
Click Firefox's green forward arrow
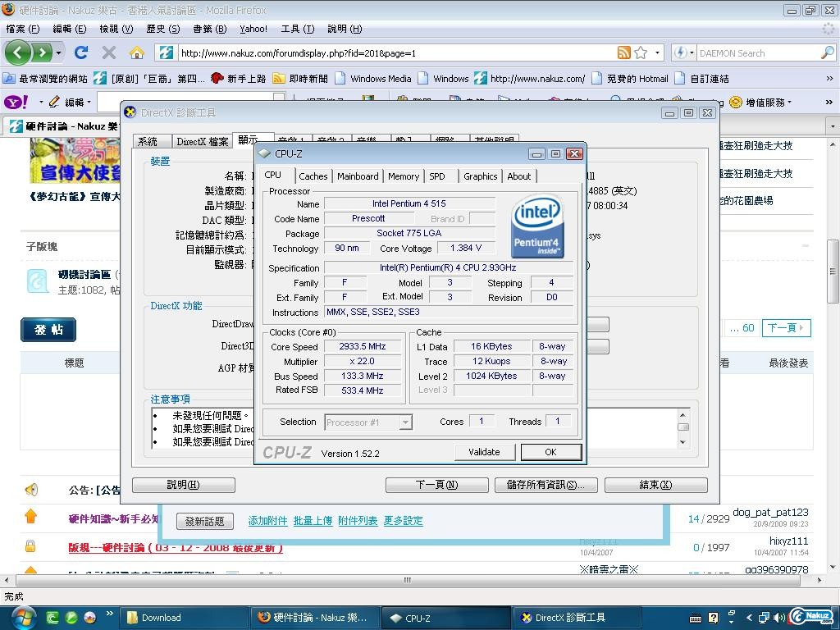[x=41, y=52]
